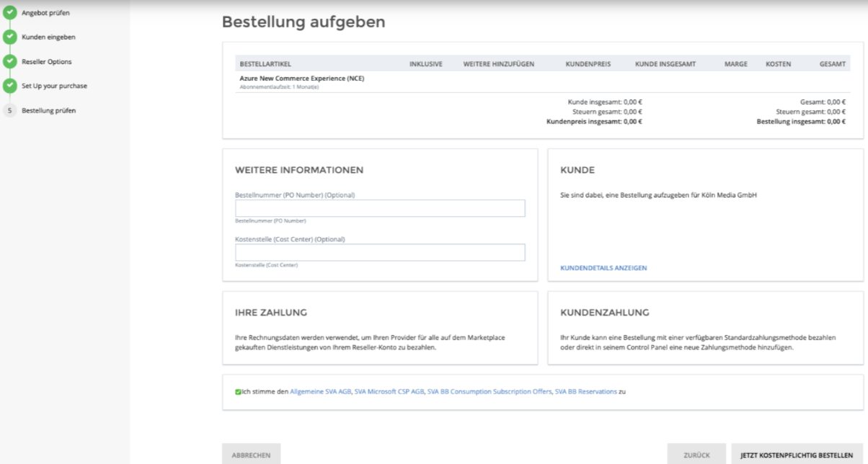Screen dimensions: 868x464
Task: Click the green checkmark beside Angebot prüfen
Action: click(x=9, y=12)
